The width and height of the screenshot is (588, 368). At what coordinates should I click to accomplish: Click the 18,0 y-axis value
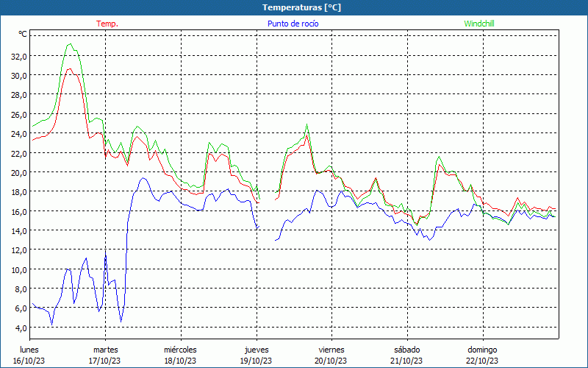[19, 192]
